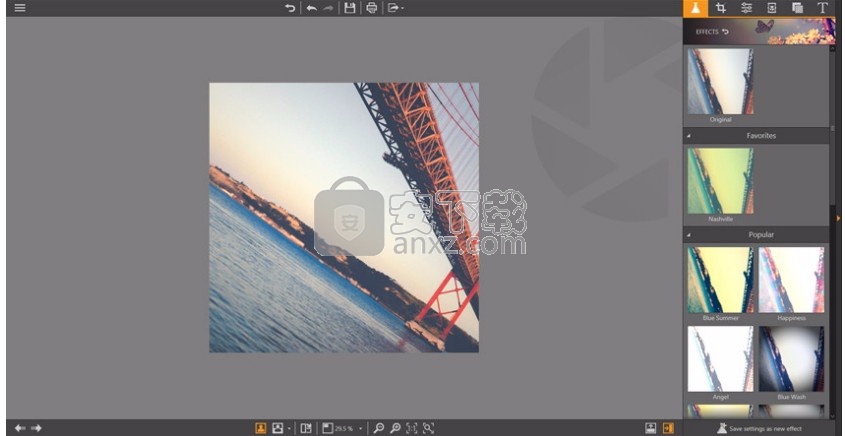
Task: Click the zoom to fit icon
Action: [428, 428]
